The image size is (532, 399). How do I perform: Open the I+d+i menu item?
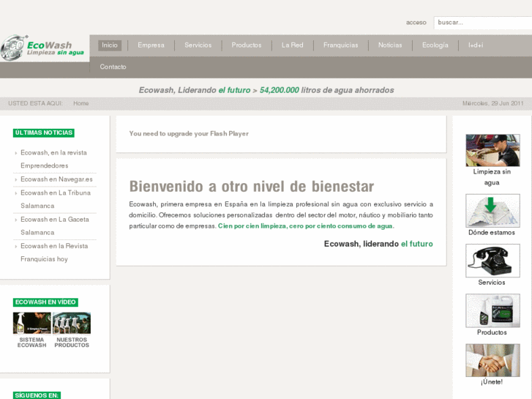[x=476, y=45]
